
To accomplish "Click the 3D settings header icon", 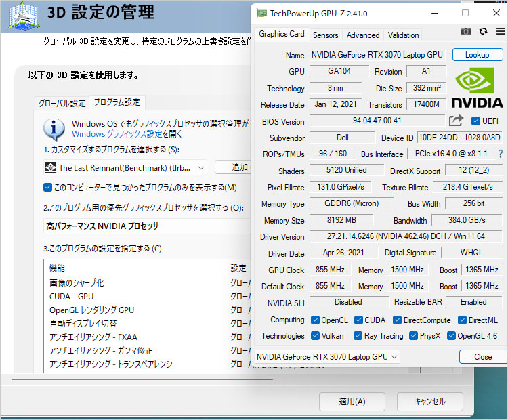I will click(x=23, y=15).
